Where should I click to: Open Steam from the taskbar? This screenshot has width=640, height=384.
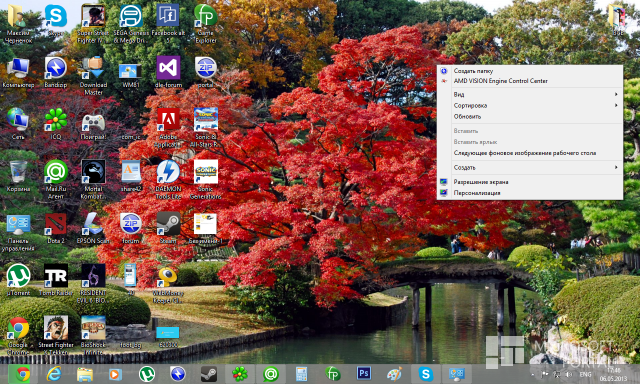click(x=209, y=374)
